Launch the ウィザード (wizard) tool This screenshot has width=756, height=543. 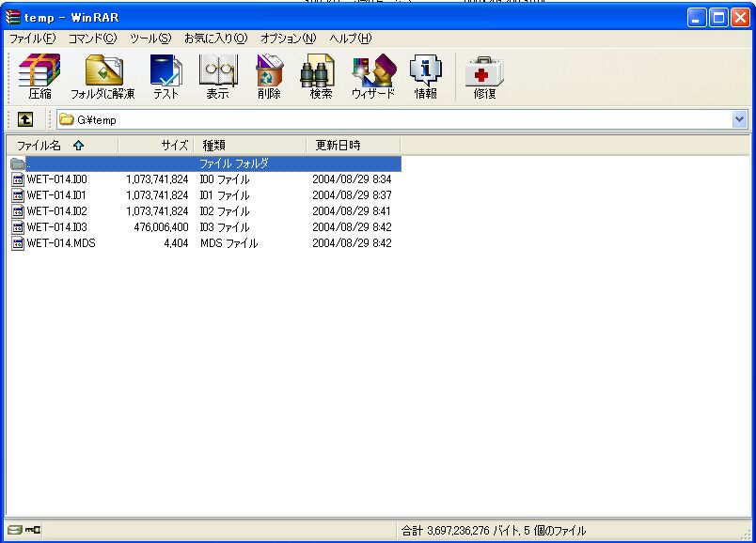pyautogui.click(x=373, y=77)
